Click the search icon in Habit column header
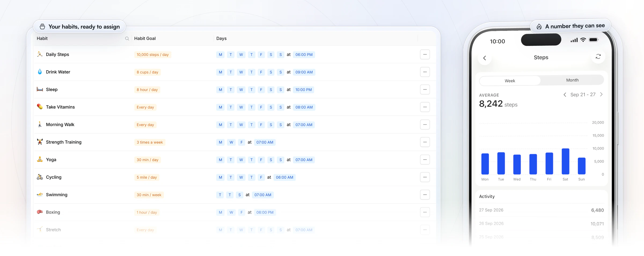The image size is (644, 256). [127, 39]
